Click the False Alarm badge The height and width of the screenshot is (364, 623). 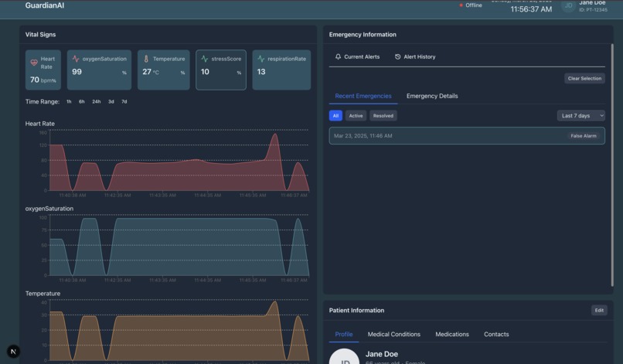click(584, 136)
